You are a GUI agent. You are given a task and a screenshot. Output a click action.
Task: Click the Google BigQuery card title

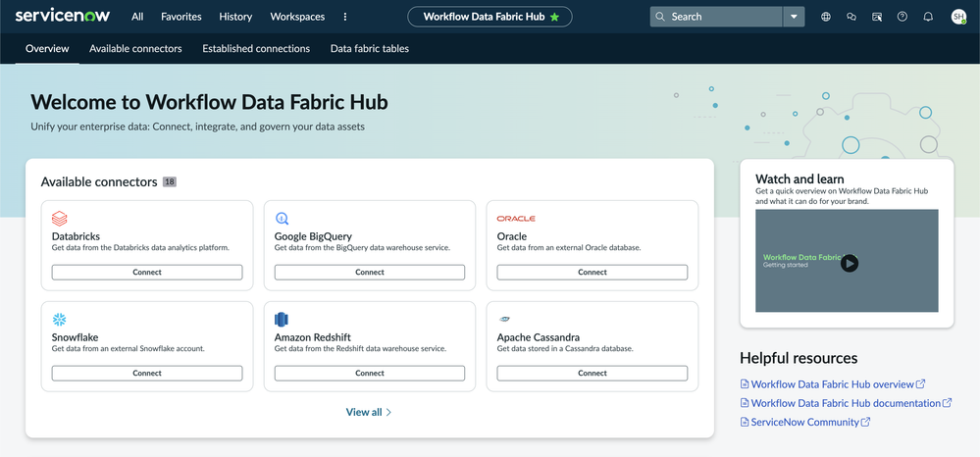pos(313,236)
